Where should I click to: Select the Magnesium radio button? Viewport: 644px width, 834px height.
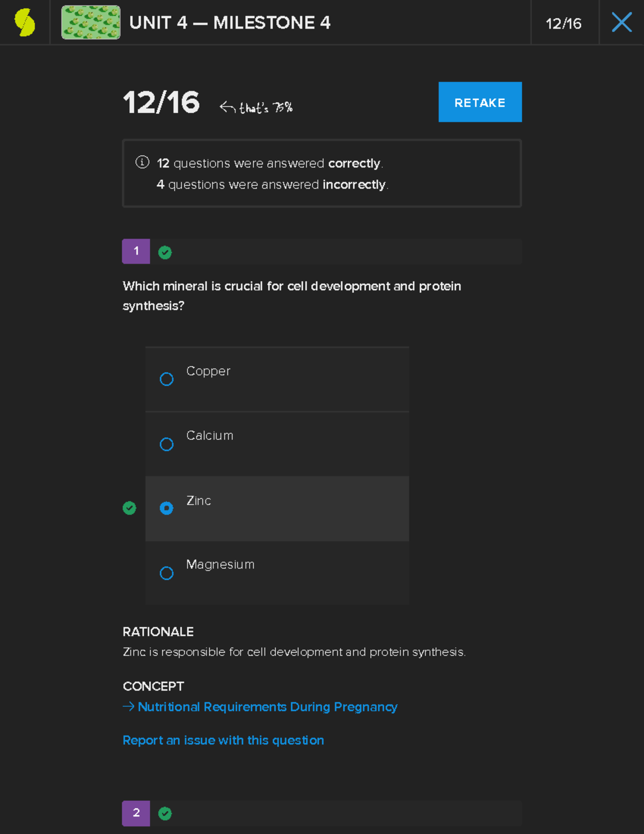[x=167, y=573]
